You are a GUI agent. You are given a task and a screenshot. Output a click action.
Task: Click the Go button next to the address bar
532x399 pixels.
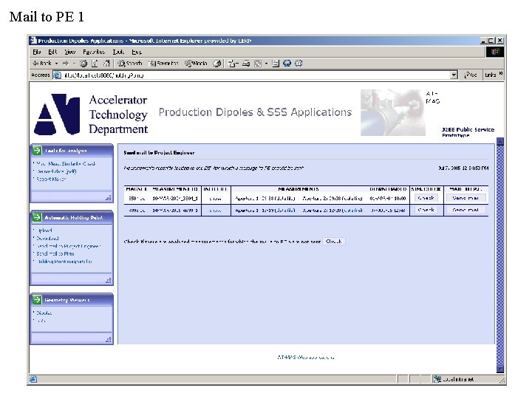[x=471, y=75]
